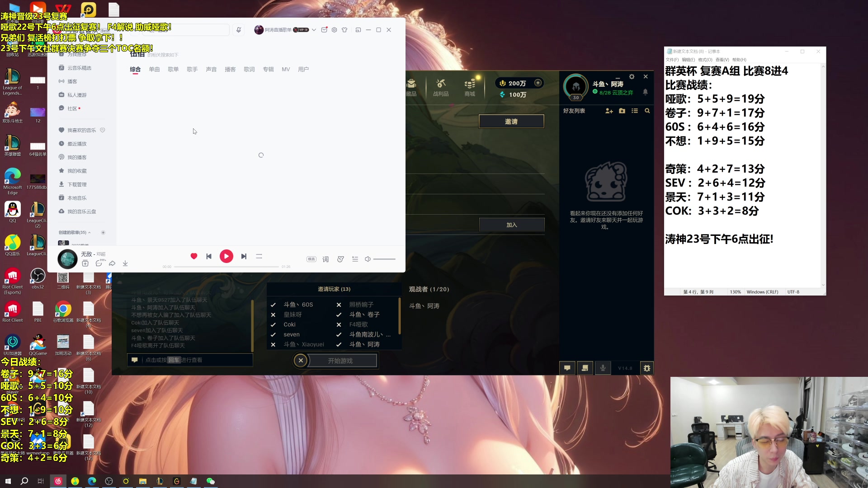
Task: Click the heartbeat mode icon beside 我喜欢的音乐
Action: click(x=103, y=130)
